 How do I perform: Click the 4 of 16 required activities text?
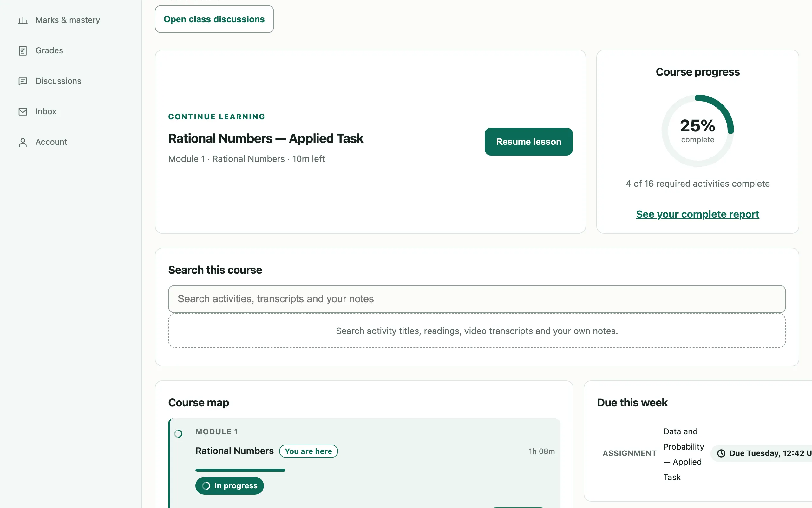[697, 184]
